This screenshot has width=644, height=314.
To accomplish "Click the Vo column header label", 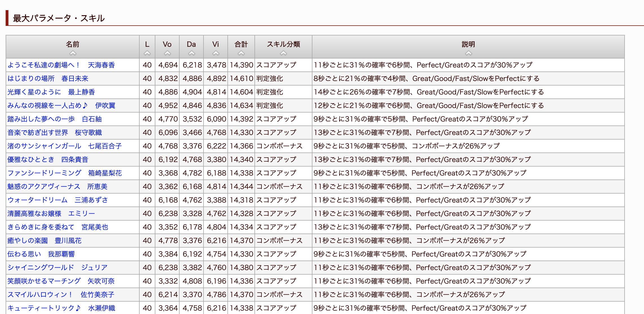I will click(x=167, y=44).
